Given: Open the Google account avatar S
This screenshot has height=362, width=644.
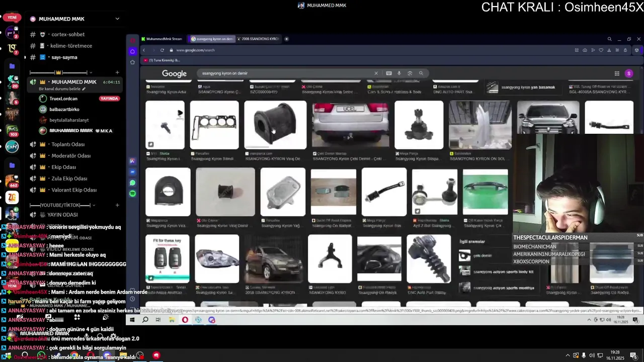Looking at the screenshot, I should pyautogui.click(x=628, y=73).
